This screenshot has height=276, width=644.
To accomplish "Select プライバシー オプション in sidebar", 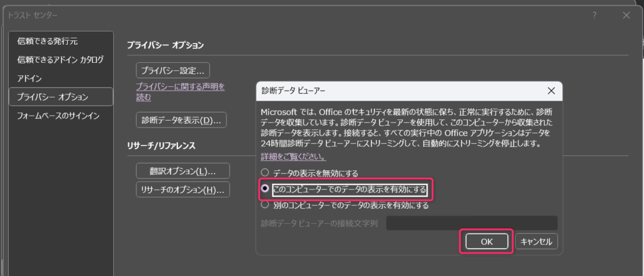I will 61,97.
